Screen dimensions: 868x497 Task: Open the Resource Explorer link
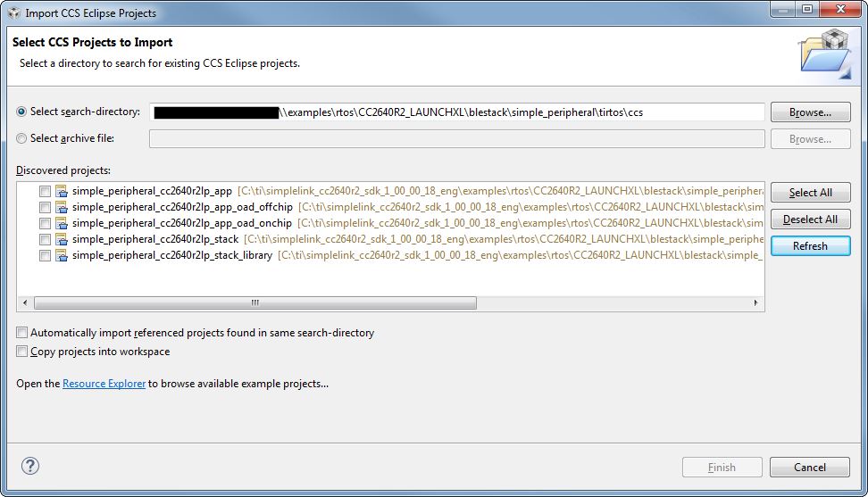click(104, 384)
